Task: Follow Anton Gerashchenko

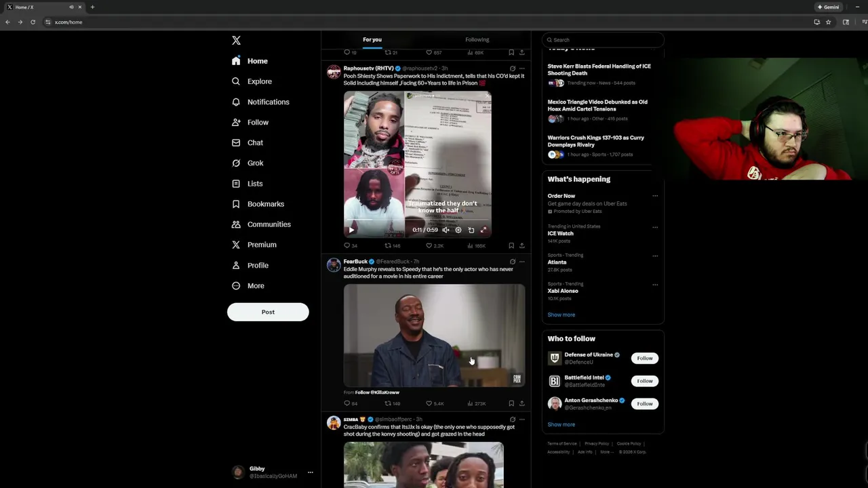Action: pyautogui.click(x=645, y=403)
